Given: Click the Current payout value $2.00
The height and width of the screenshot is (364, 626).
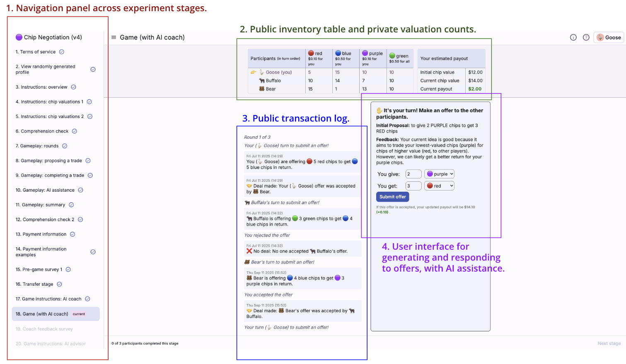Looking at the screenshot, I should 475,89.
